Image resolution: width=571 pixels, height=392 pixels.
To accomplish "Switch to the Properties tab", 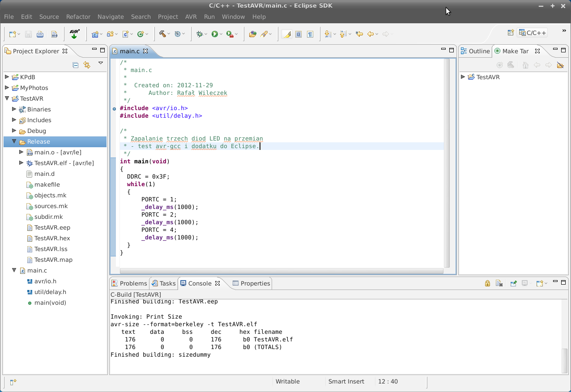I will click(x=251, y=283).
